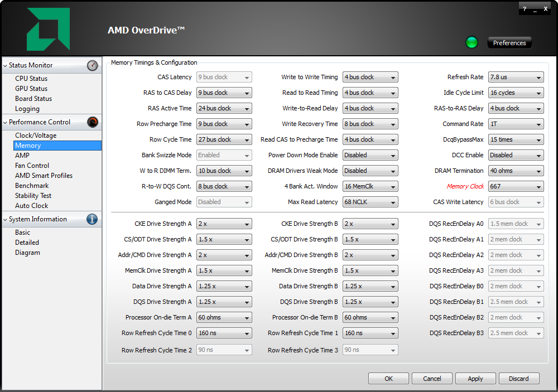Open Write-to-Read Delay dropdown
The image size is (558, 392).
[371, 108]
